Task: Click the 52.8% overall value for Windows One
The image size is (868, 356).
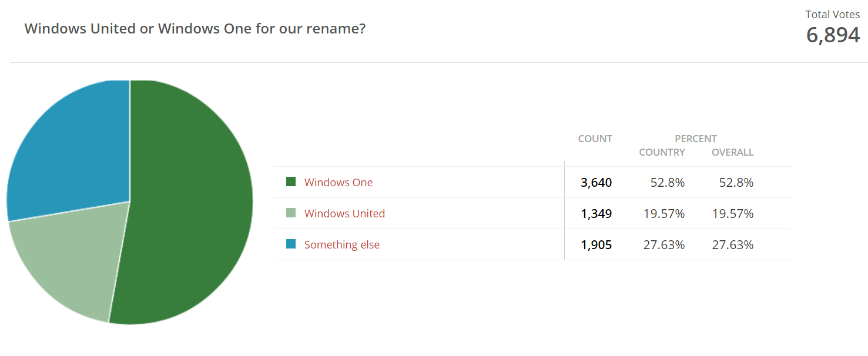Action: 736,183
